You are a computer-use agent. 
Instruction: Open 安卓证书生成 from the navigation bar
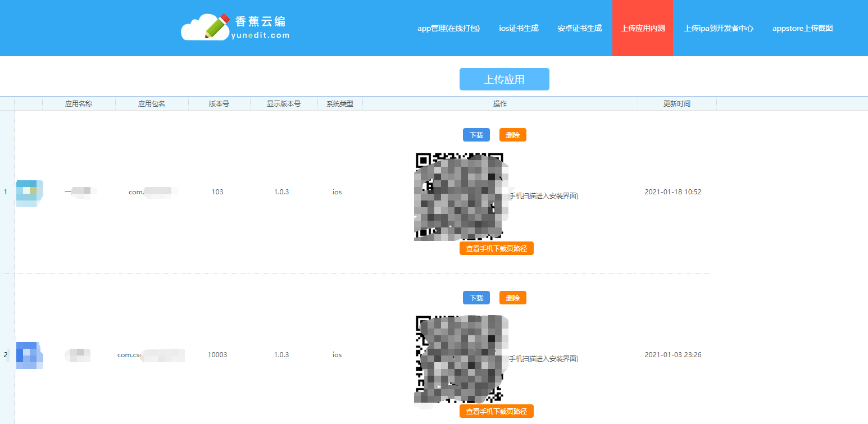tap(579, 28)
